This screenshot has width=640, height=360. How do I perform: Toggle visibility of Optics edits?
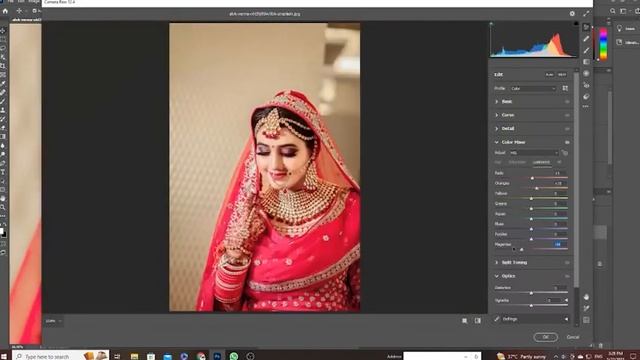point(567,276)
